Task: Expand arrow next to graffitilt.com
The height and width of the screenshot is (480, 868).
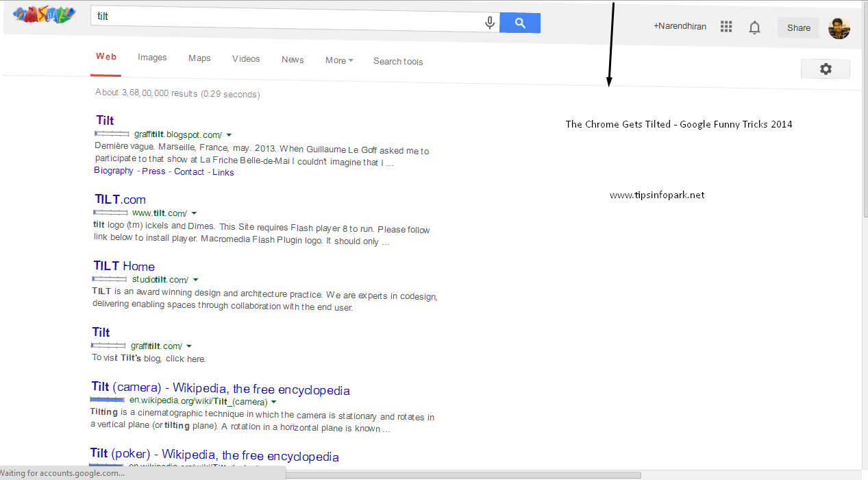Action: (189, 346)
